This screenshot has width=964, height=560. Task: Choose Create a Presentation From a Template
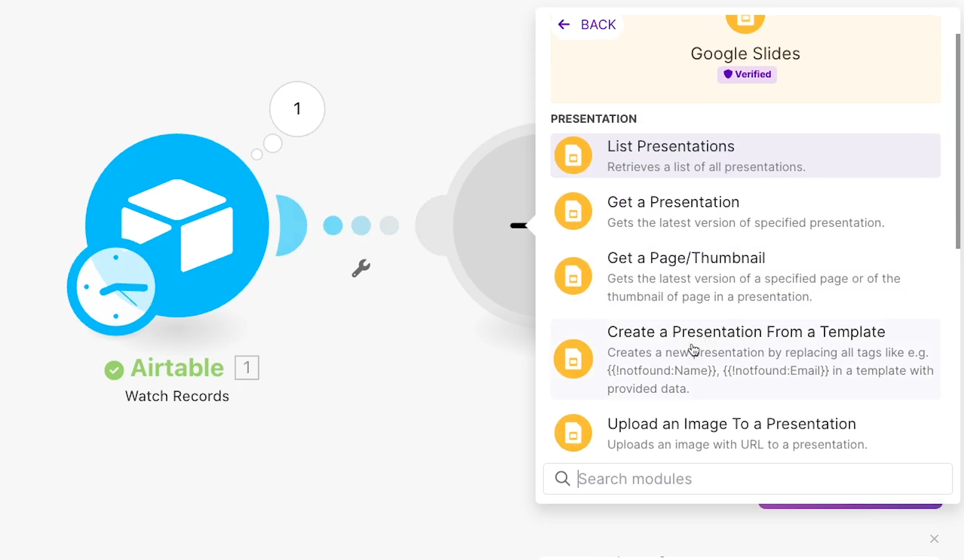(745, 359)
